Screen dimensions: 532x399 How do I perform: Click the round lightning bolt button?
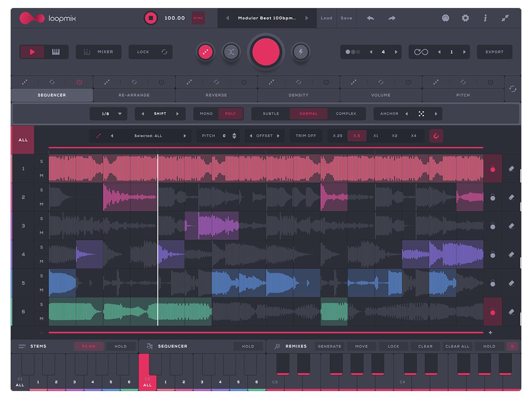(x=301, y=52)
